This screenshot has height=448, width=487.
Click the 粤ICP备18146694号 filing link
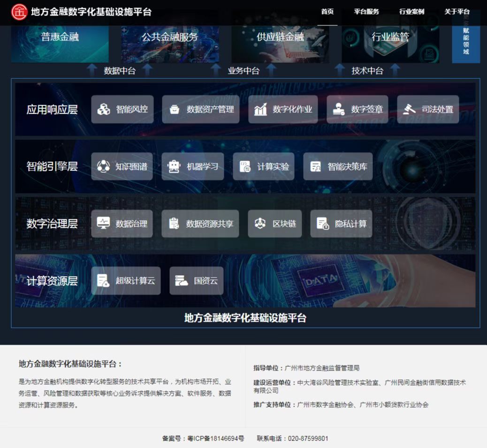coord(216,439)
